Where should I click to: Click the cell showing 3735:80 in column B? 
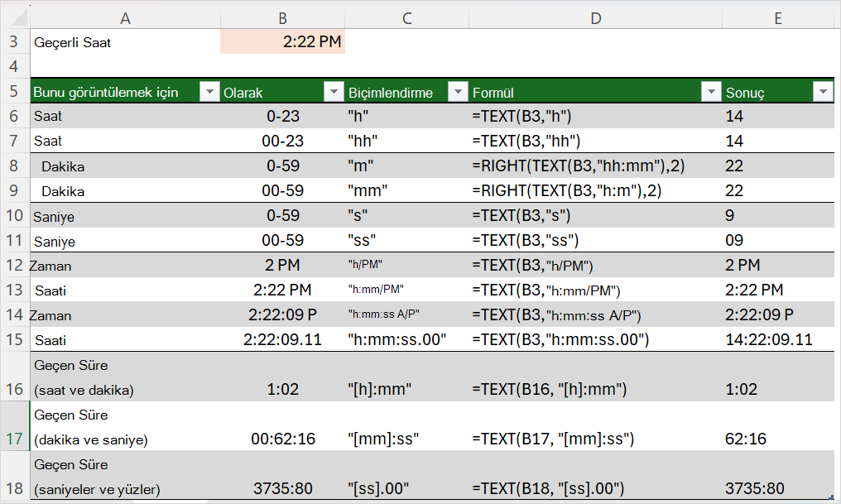[x=282, y=476]
